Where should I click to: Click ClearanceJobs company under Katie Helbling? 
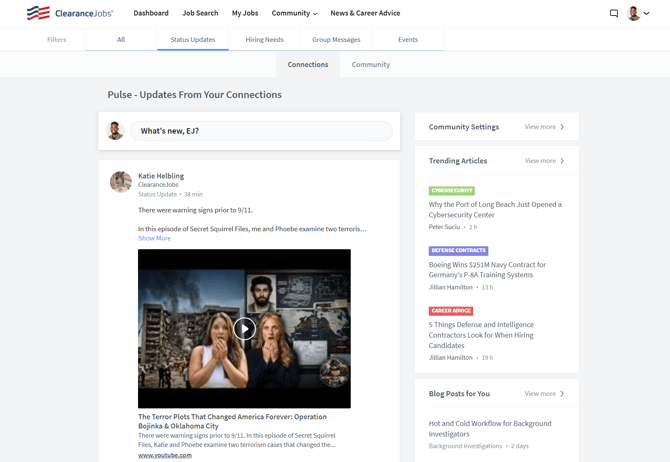tap(158, 185)
